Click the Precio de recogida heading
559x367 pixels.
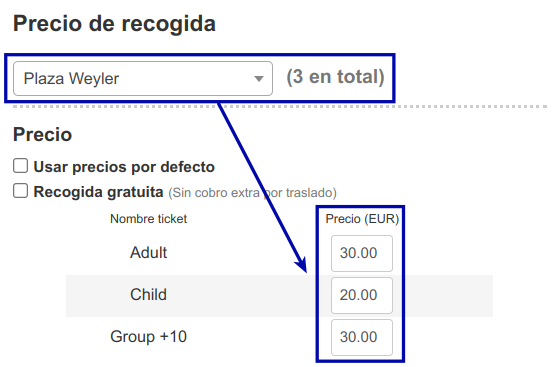pos(114,24)
